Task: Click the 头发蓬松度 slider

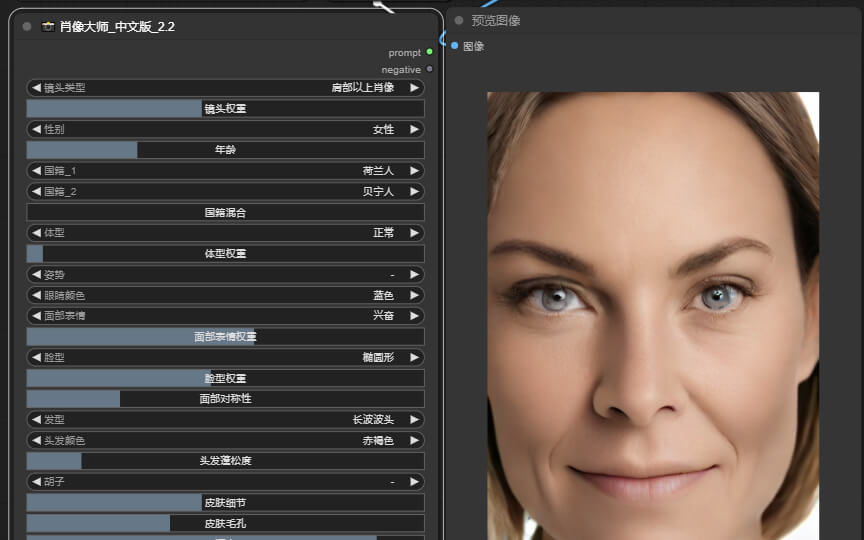Action: [225, 461]
